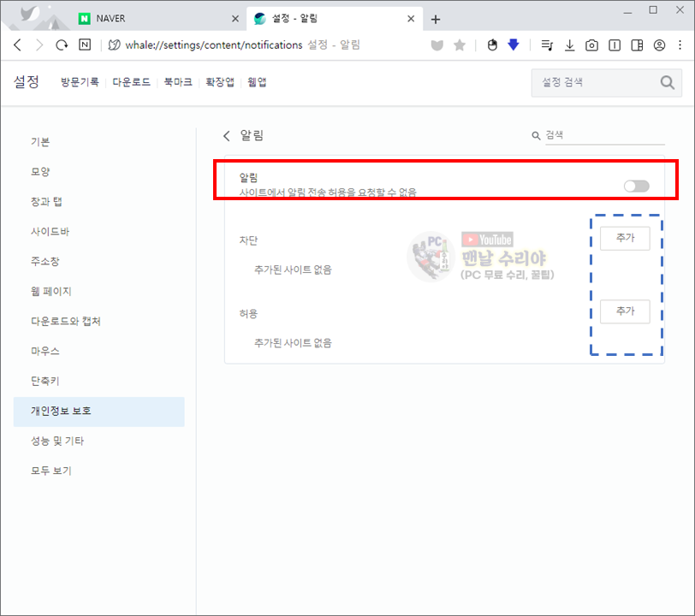Image resolution: width=695 pixels, height=616 pixels.
Task: Maximize the browser window
Action: pyautogui.click(x=653, y=10)
